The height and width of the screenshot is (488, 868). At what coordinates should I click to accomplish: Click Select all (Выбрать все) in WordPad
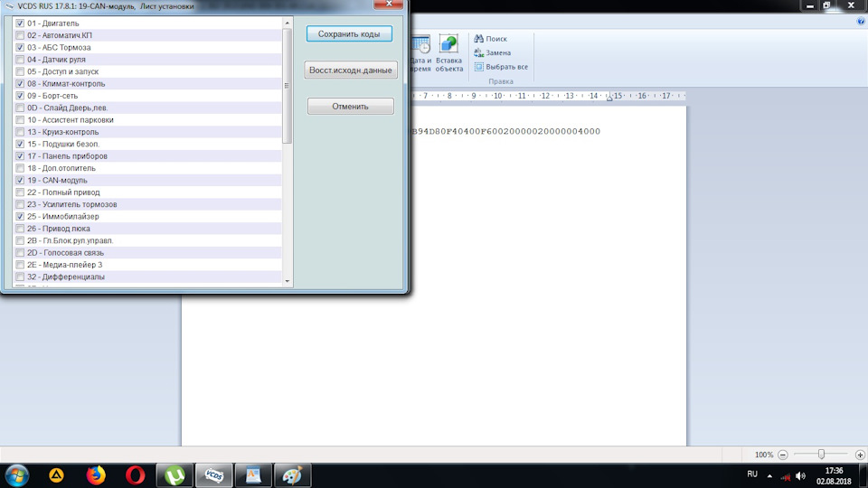tap(501, 67)
